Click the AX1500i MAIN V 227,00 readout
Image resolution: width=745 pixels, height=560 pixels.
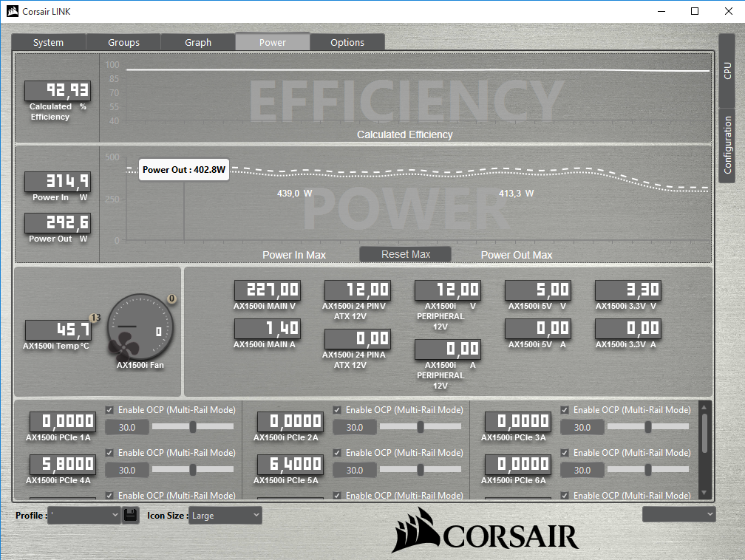pyautogui.click(x=268, y=290)
